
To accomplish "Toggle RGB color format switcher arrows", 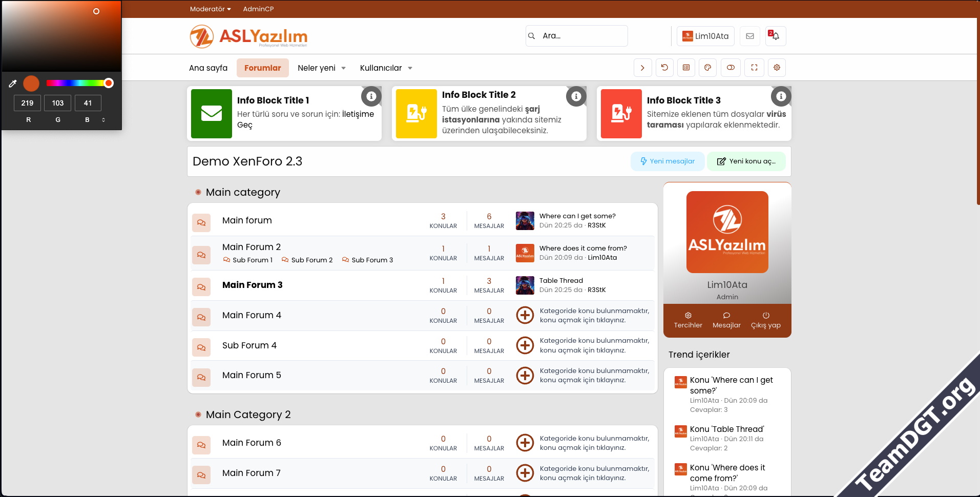I will pos(103,120).
